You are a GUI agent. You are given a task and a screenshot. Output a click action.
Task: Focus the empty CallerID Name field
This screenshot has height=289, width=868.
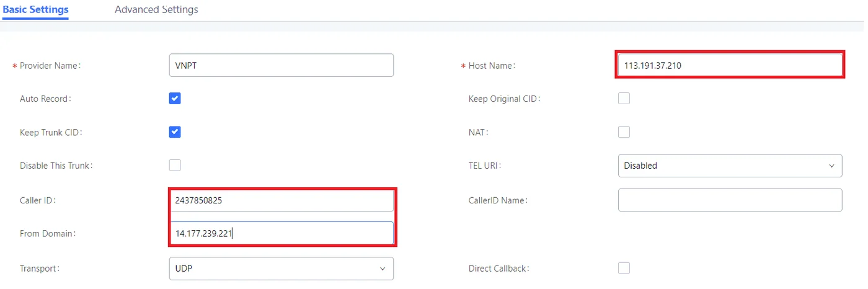pos(730,200)
